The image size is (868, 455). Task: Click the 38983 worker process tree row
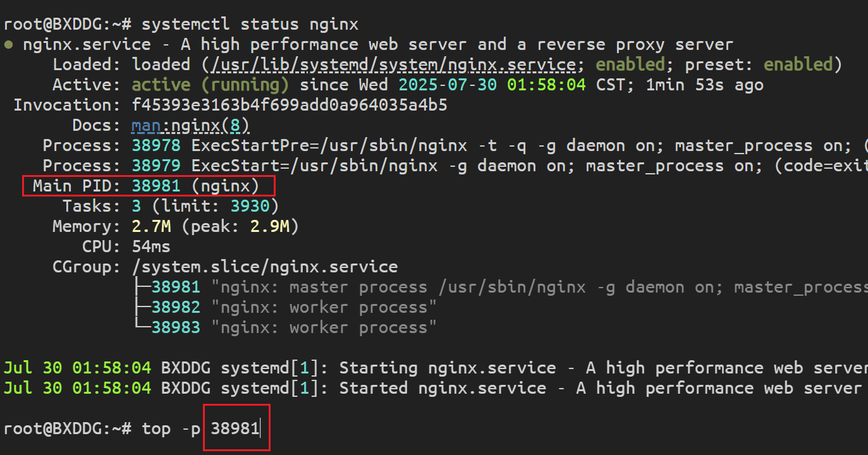(x=284, y=327)
